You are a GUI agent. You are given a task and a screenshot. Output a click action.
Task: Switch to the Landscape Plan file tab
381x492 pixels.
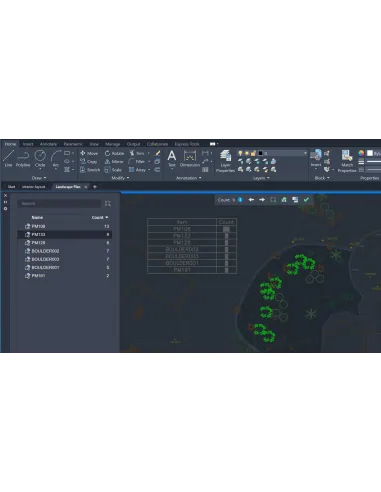point(68,187)
